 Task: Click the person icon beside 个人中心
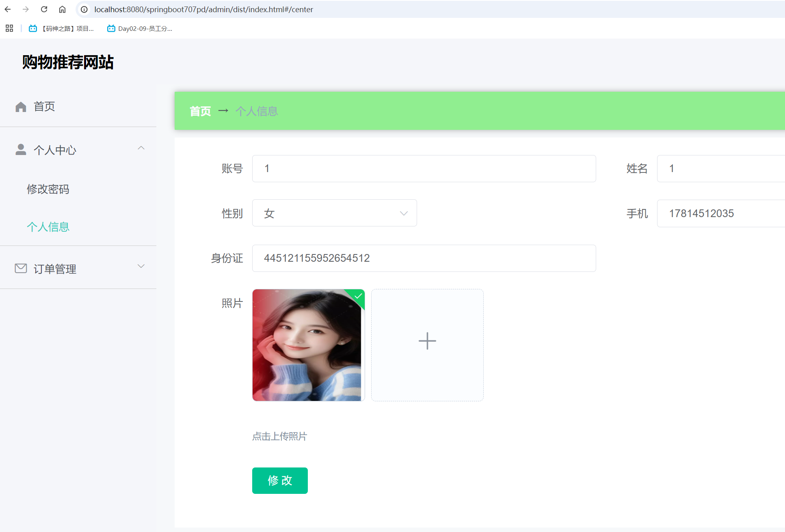coord(21,149)
